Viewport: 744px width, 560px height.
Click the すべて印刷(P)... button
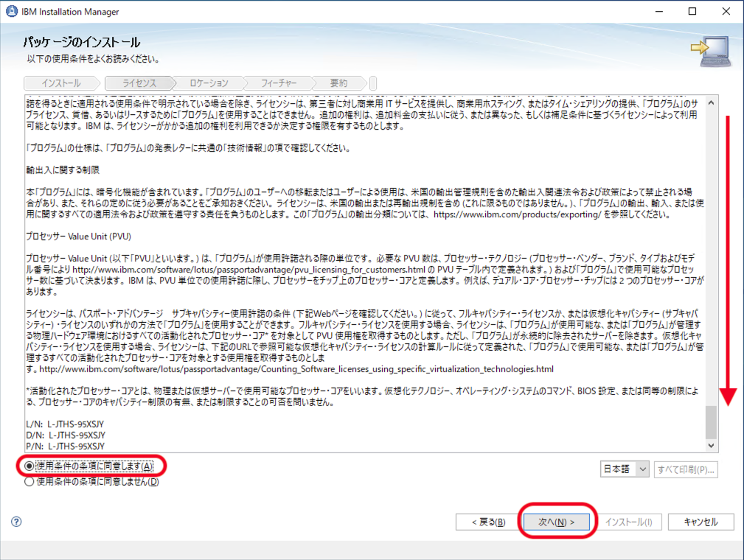point(686,469)
